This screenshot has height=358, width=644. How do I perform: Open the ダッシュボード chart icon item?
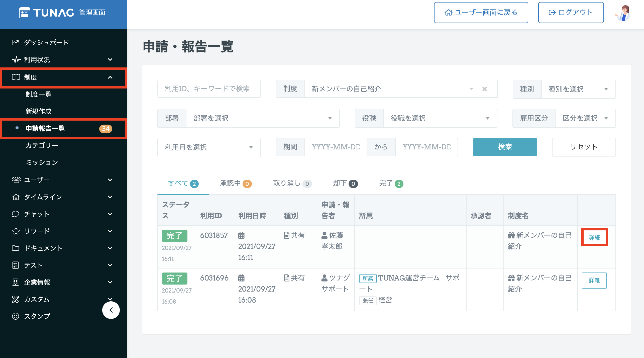(16, 42)
